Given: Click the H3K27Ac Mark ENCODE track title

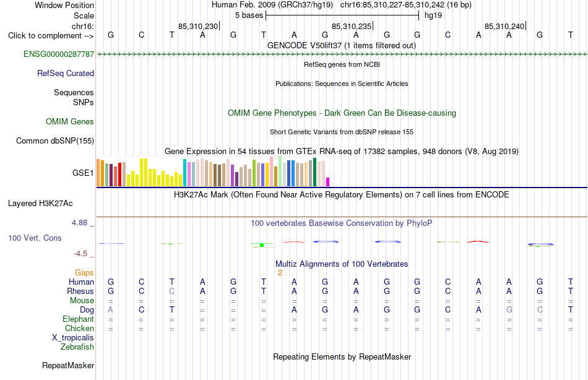Looking at the screenshot, I should point(342,195).
